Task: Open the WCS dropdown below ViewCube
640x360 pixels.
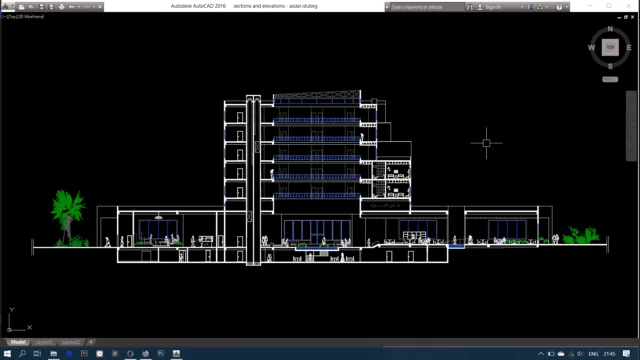Action: pos(610,79)
